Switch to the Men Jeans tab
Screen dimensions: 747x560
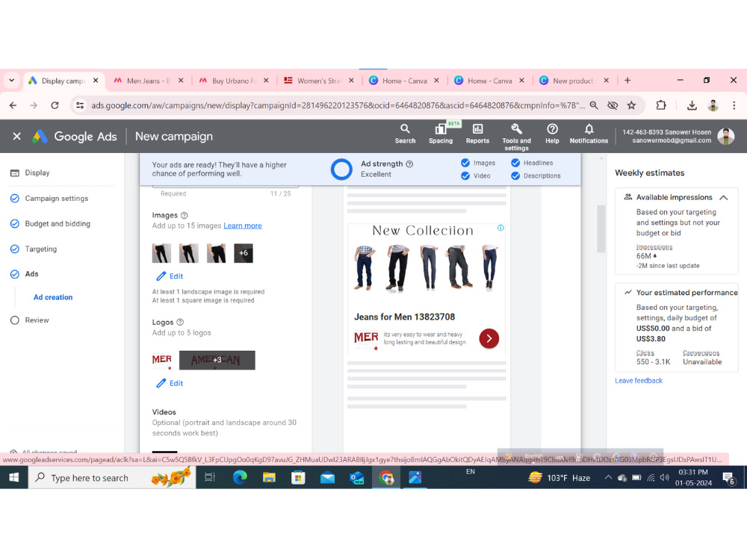point(149,81)
